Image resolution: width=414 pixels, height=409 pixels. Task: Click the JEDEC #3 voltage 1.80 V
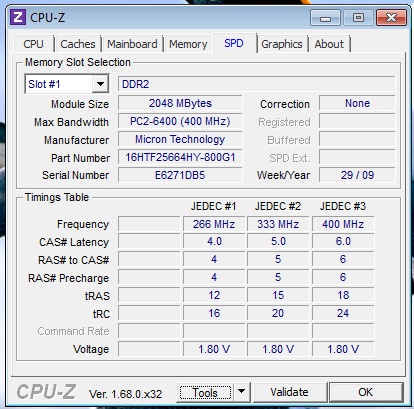343,349
